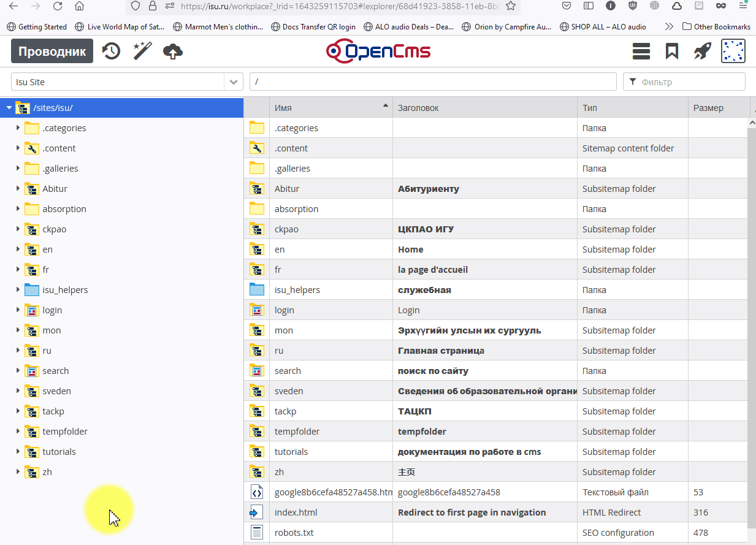
Task: Open the history clock icon in toolbar
Action: 111,51
